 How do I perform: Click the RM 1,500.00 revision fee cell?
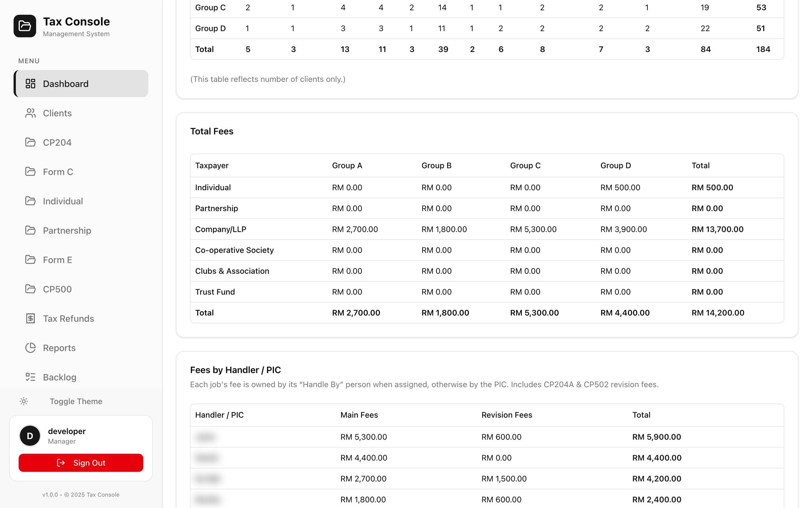click(x=504, y=479)
